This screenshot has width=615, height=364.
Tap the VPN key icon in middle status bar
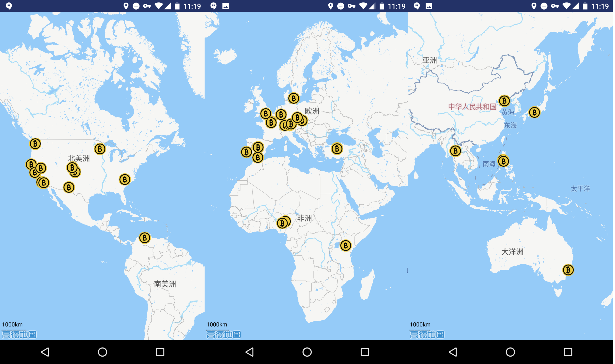pos(352,6)
